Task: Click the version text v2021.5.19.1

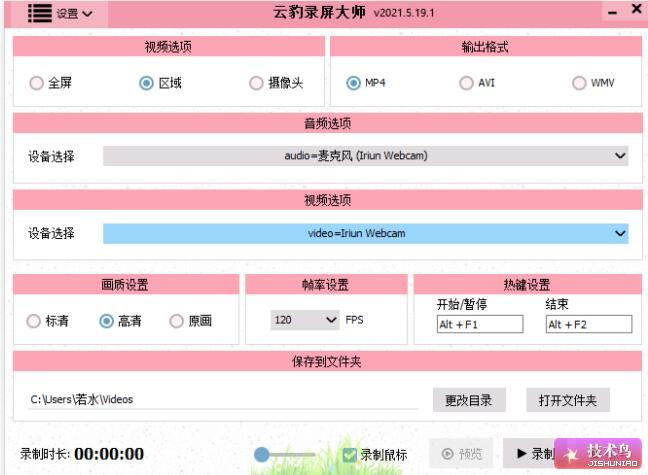Action: pos(404,13)
